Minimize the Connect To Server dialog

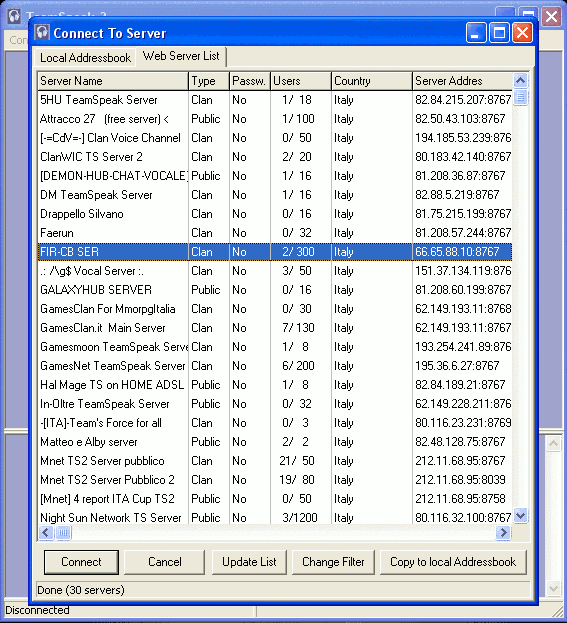click(x=476, y=32)
